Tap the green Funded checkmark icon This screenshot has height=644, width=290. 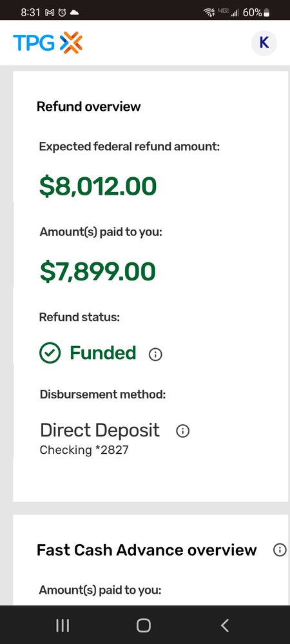coord(50,353)
